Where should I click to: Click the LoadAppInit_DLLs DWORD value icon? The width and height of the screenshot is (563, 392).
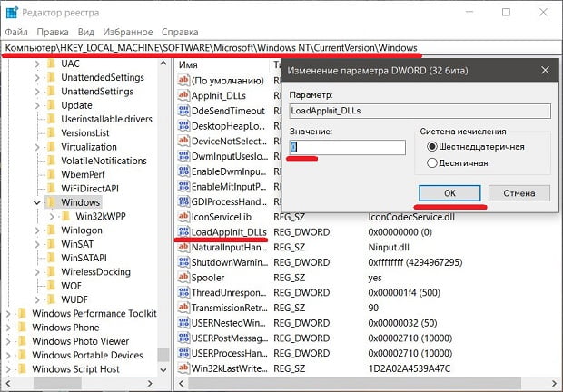point(185,231)
